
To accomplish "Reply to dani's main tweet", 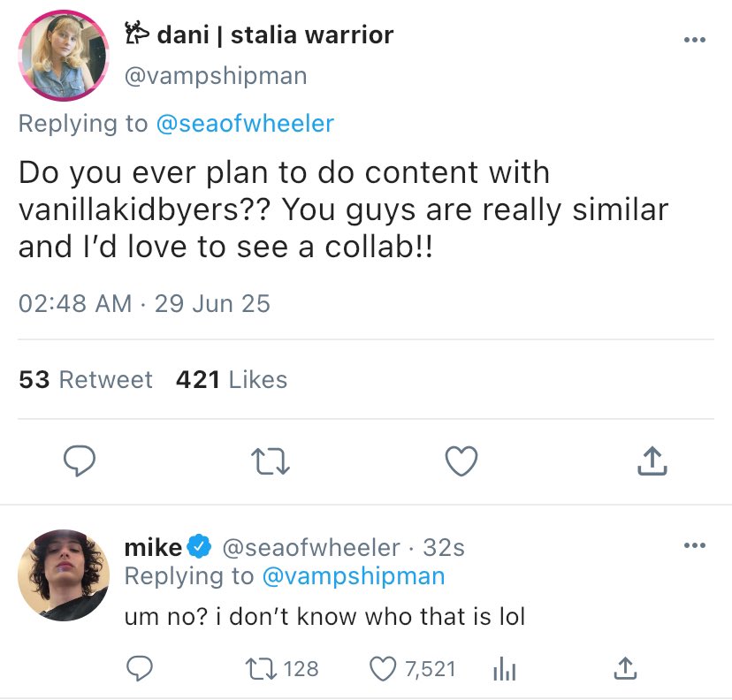I will coord(79,460).
